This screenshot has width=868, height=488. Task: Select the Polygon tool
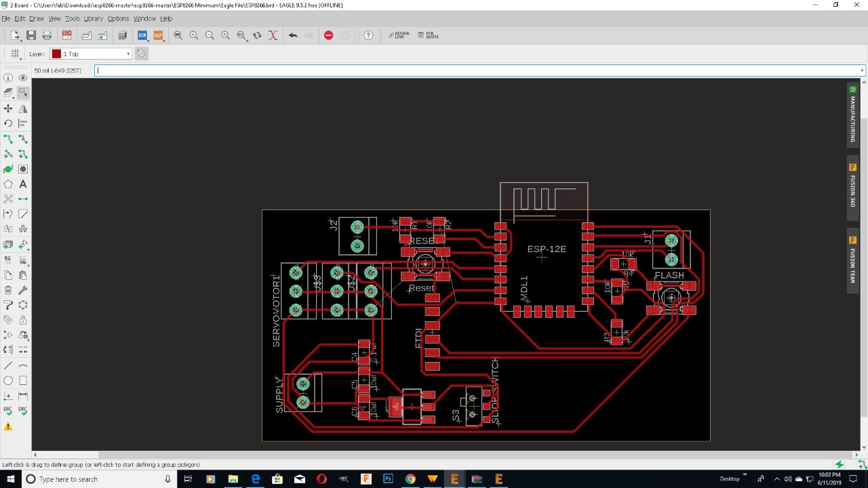(x=8, y=184)
